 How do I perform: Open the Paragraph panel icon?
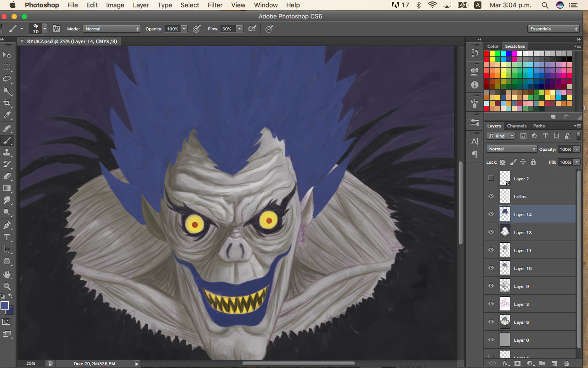point(475,155)
